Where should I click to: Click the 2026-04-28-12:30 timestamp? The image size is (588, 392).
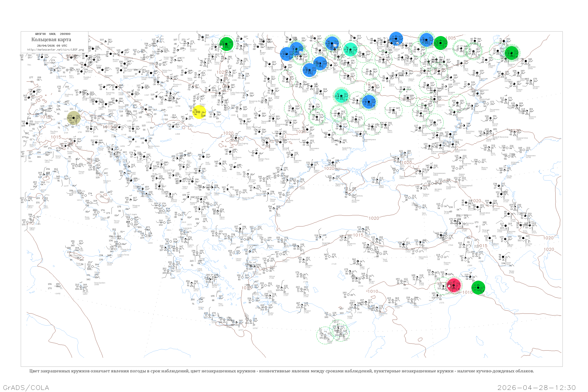(x=536, y=387)
